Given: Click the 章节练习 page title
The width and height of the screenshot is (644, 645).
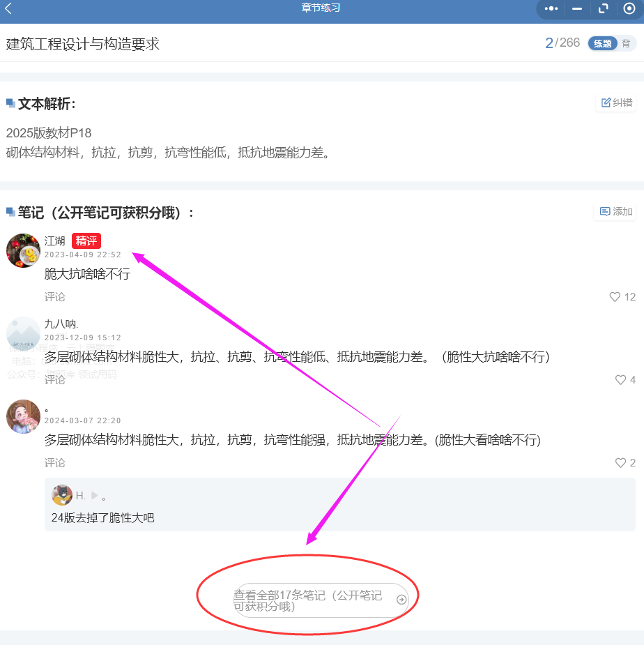Looking at the screenshot, I should [x=321, y=8].
